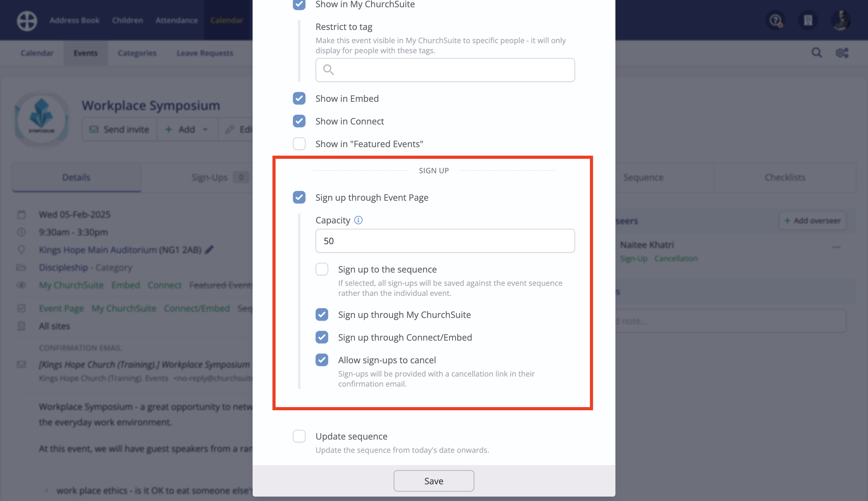
Task: Toggle Sign up through Event Page
Action: pyautogui.click(x=299, y=198)
